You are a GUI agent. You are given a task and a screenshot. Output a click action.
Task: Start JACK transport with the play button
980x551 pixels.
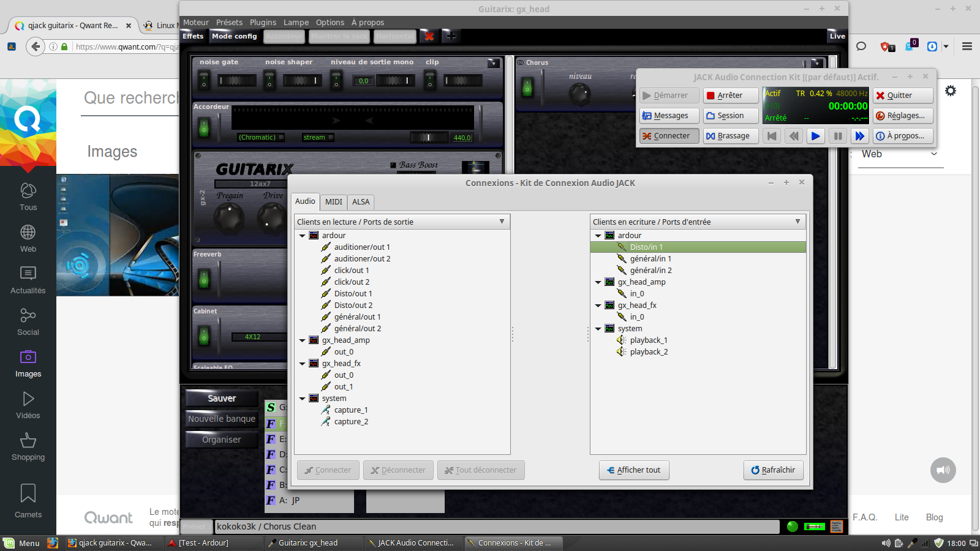coord(815,136)
